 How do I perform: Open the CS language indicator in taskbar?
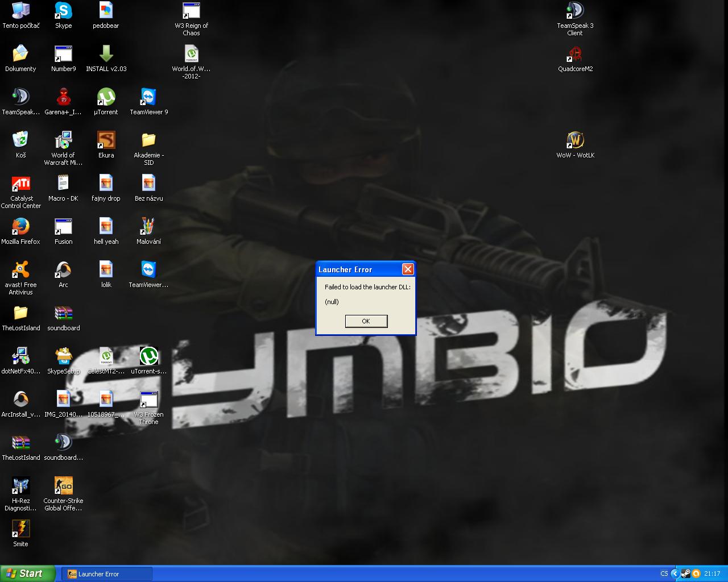click(664, 574)
